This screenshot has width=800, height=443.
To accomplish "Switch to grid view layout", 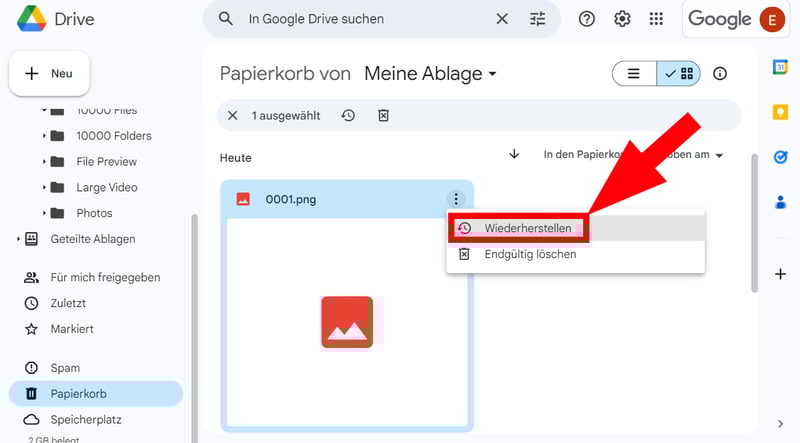I will coord(679,74).
